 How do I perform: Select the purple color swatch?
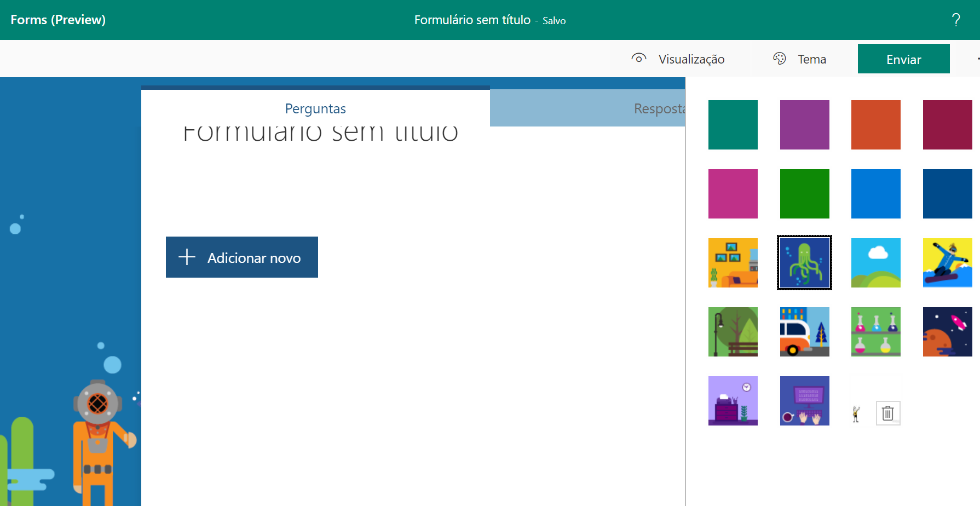[x=805, y=125]
